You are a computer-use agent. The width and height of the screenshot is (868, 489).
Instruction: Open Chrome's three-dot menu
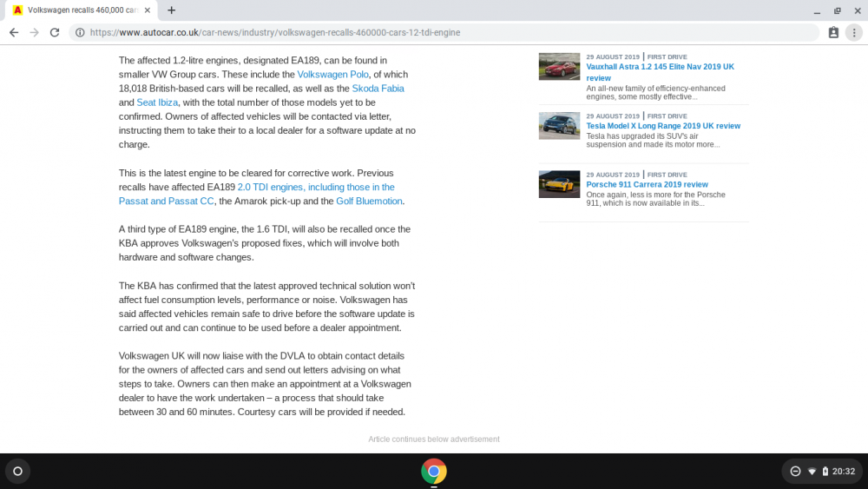[854, 33]
